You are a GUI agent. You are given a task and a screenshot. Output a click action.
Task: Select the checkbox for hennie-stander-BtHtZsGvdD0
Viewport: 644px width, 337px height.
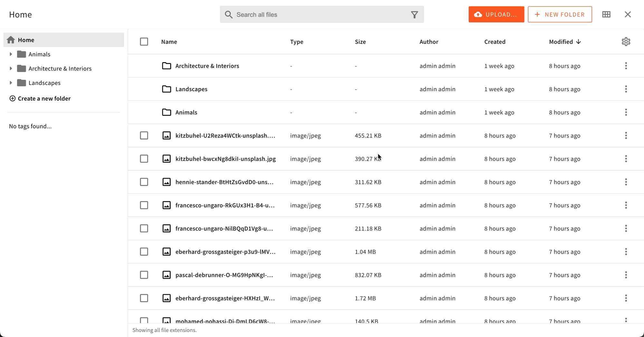(x=144, y=182)
